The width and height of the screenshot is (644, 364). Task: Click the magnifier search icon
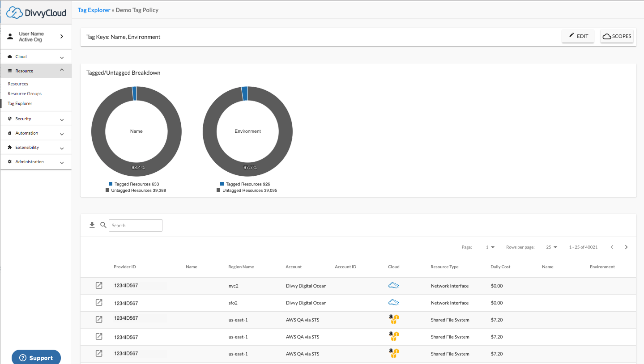click(x=103, y=225)
